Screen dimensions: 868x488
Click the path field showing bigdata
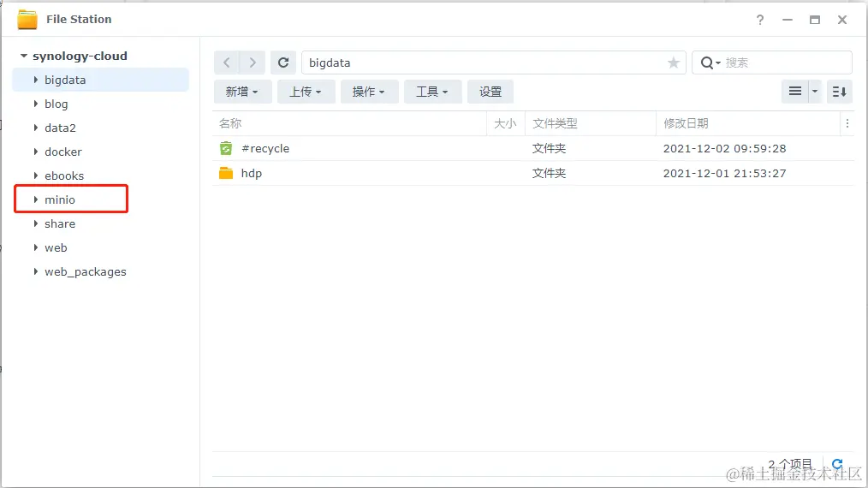point(494,62)
